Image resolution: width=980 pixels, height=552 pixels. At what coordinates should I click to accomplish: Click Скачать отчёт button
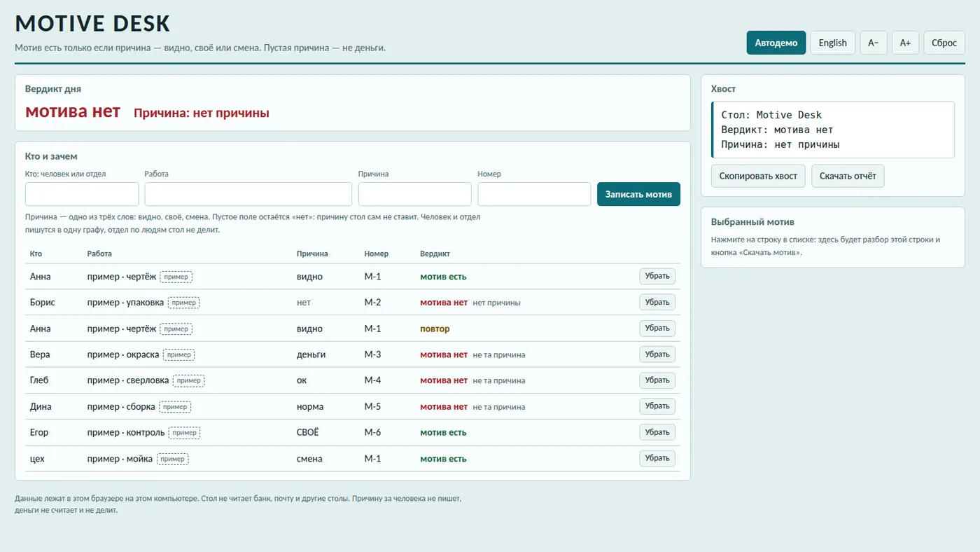click(848, 176)
